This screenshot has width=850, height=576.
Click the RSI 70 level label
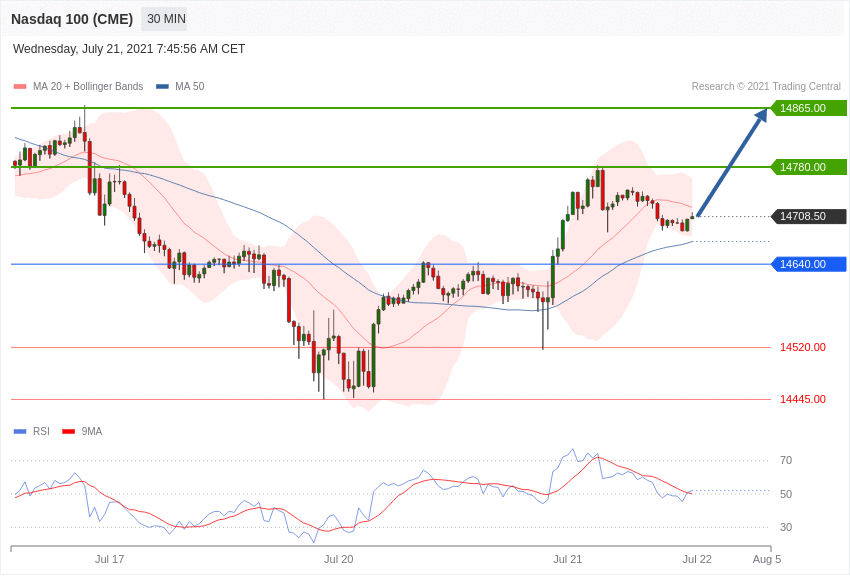coord(785,461)
